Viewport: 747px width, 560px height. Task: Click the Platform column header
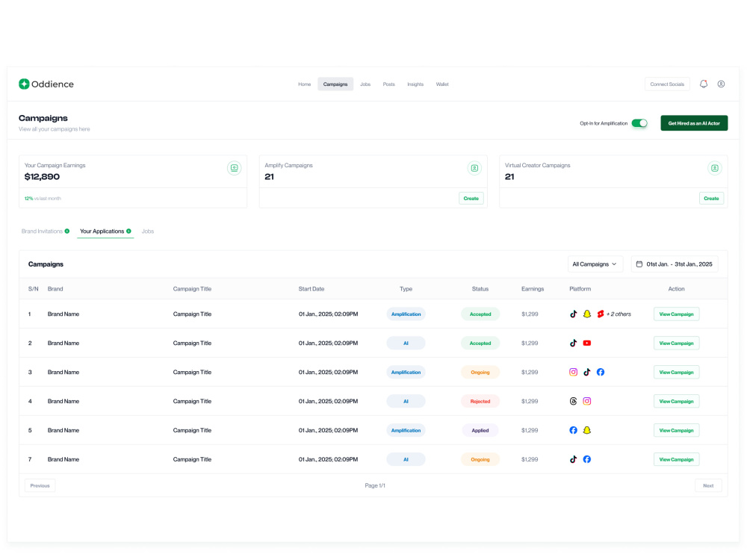(580, 288)
